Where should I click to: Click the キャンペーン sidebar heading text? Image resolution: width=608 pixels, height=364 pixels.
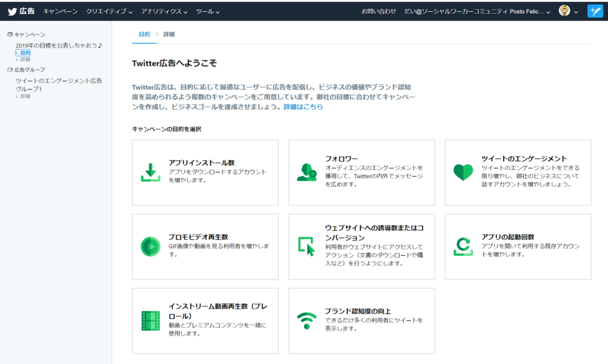tap(30, 34)
